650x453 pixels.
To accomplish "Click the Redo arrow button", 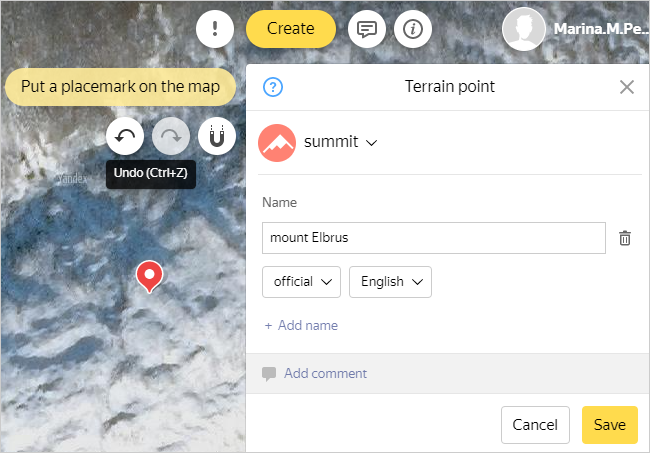I will (171, 136).
